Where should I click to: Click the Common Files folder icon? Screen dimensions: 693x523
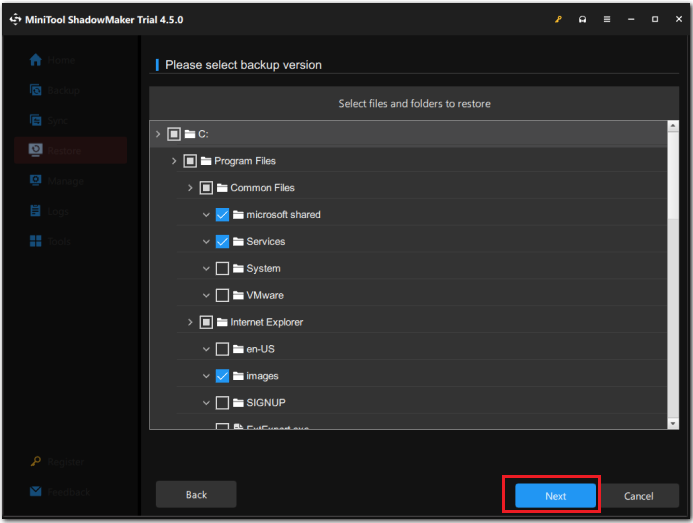(x=222, y=188)
